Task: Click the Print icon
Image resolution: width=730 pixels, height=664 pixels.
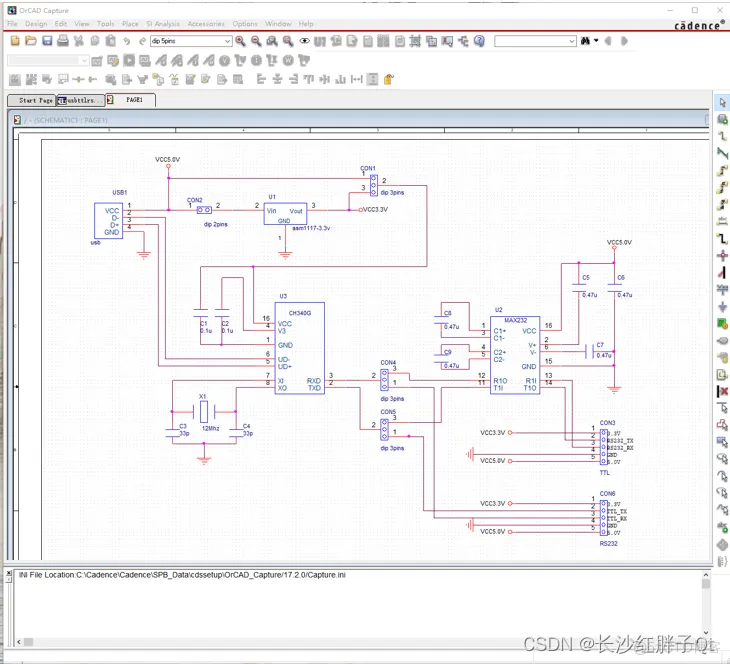Action: (x=63, y=41)
